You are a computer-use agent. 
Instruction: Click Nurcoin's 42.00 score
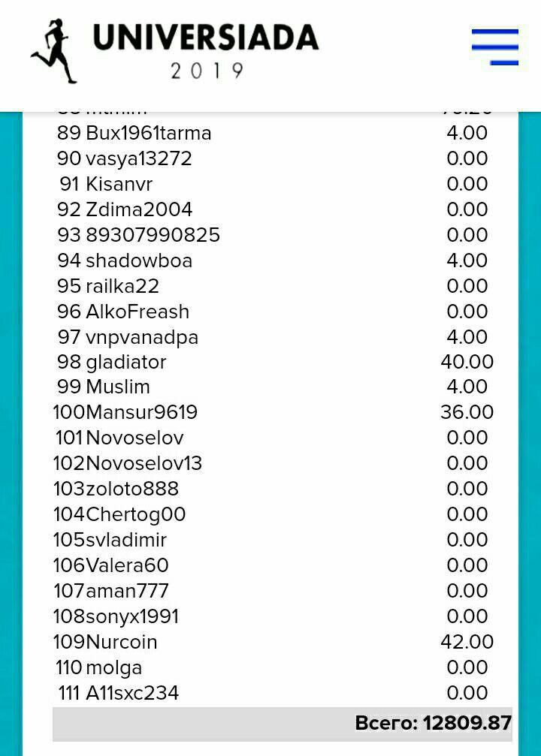[x=467, y=643]
